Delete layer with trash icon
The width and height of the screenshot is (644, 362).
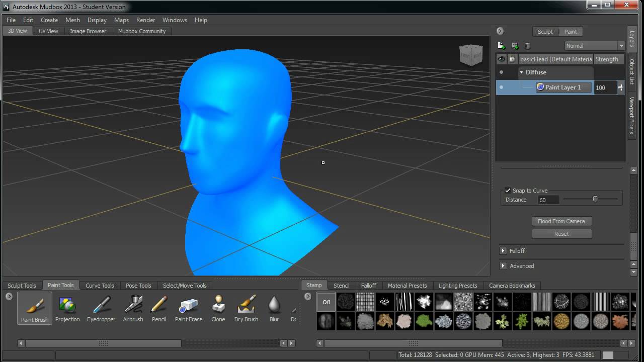click(x=528, y=46)
